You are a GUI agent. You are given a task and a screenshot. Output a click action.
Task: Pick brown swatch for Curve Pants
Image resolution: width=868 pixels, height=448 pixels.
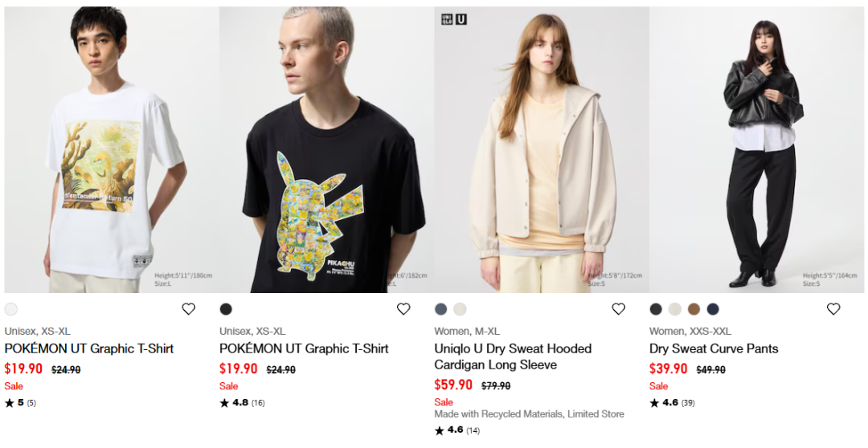[694, 309]
